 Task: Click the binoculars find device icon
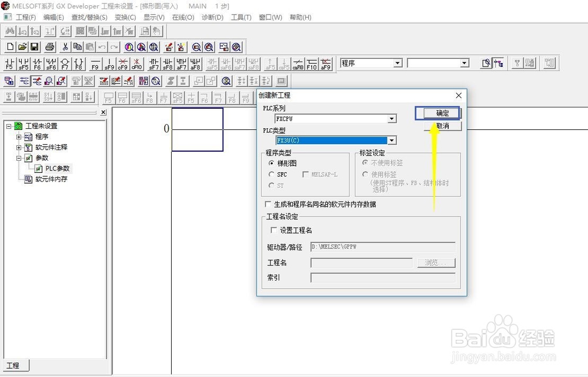point(10,31)
